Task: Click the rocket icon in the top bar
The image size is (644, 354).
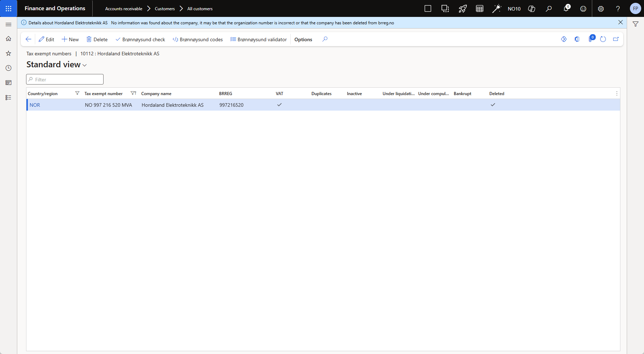Action: [x=463, y=8]
